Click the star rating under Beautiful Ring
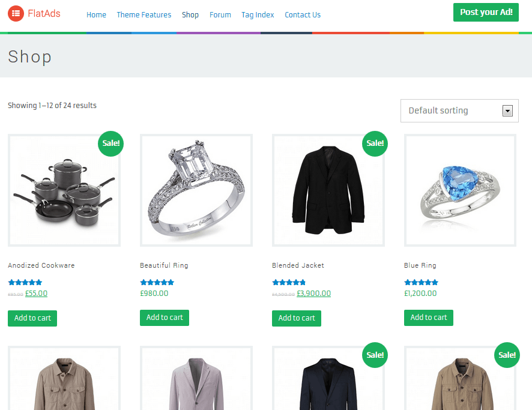 tap(157, 282)
